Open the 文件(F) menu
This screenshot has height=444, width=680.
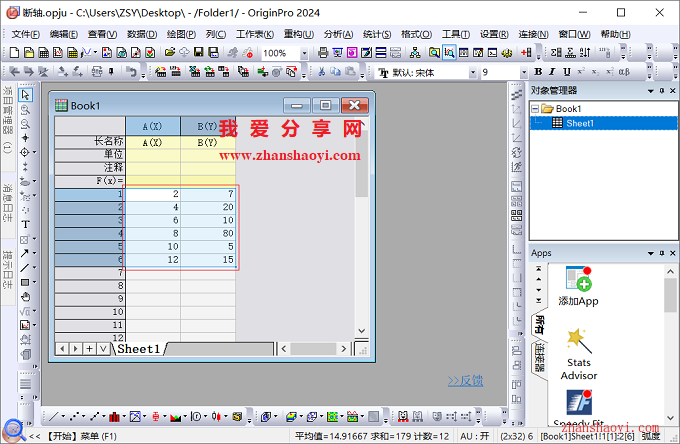click(x=26, y=34)
